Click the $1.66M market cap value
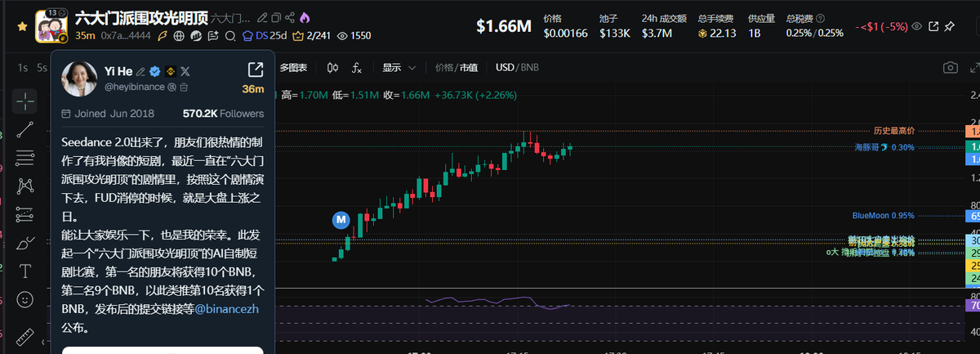 point(504,27)
